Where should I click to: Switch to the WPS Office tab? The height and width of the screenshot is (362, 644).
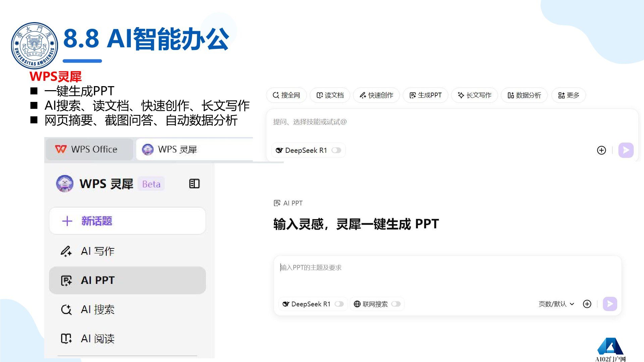pyautogui.click(x=89, y=149)
